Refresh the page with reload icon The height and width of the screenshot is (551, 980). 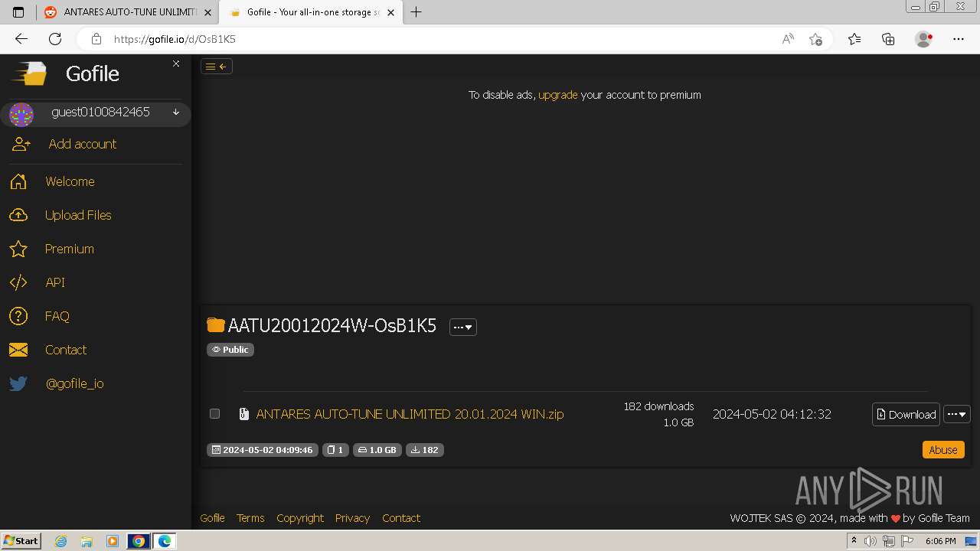[x=55, y=39]
